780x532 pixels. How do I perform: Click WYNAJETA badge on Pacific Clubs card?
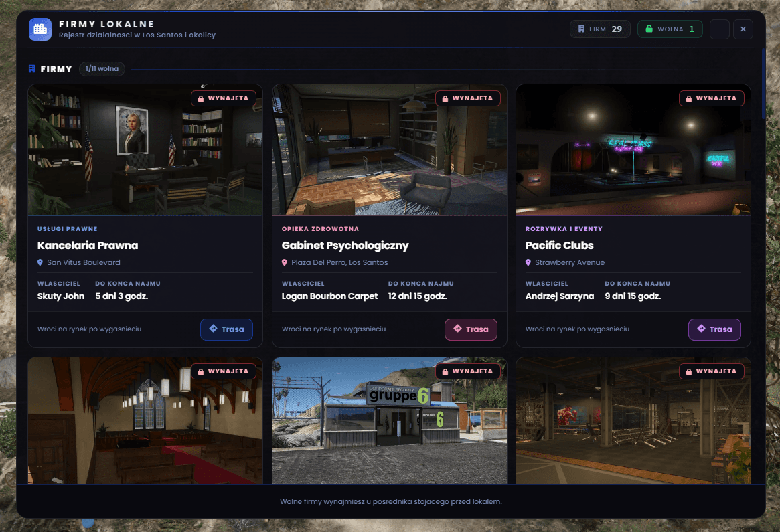[x=711, y=98]
